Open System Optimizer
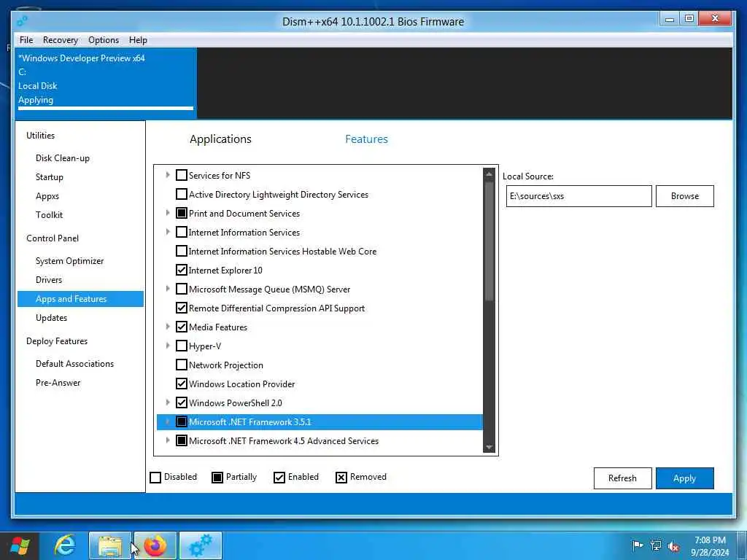Screen dimensions: 747x560 [x=69, y=261]
